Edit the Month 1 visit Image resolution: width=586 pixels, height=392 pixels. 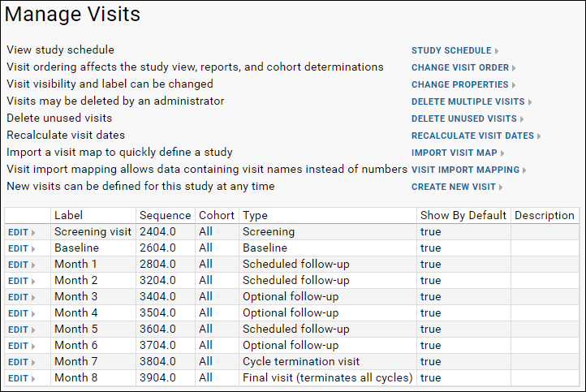[x=22, y=265]
